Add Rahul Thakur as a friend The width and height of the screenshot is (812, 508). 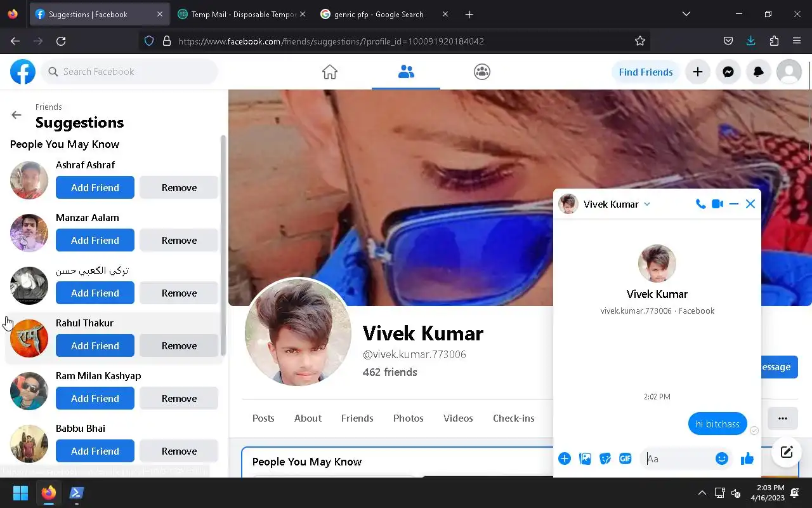pos(95,345)
